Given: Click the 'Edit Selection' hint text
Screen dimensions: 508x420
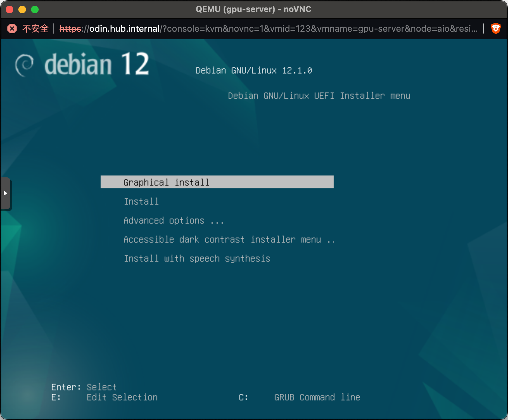Looking at the screenshot, I should 122,397.
